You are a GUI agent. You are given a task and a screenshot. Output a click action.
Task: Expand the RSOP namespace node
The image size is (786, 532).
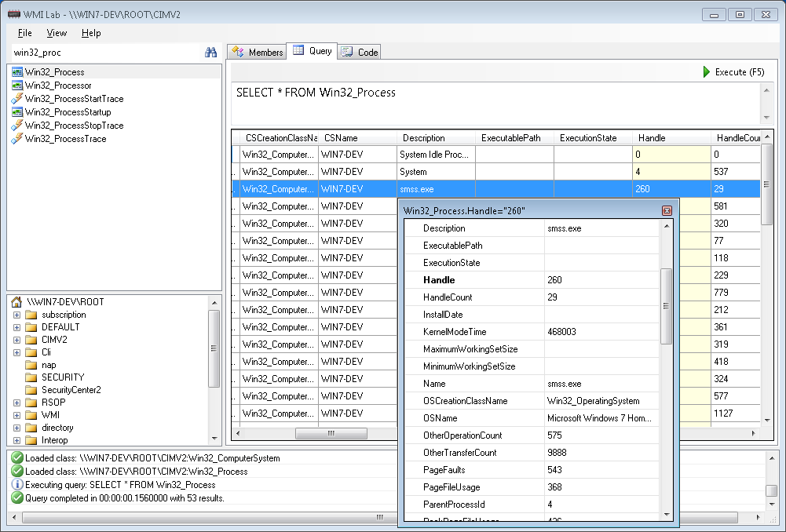pos(16,403)
